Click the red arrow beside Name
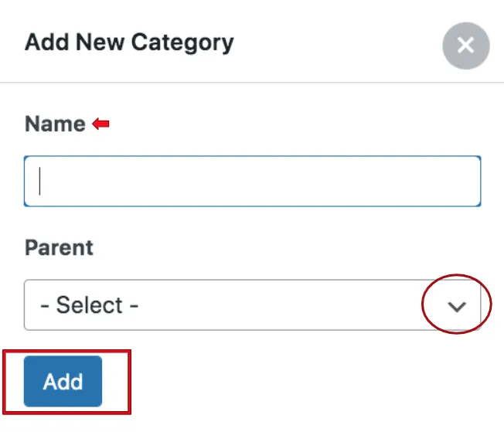This screenshot has width=504, height=432. point(101,124)
